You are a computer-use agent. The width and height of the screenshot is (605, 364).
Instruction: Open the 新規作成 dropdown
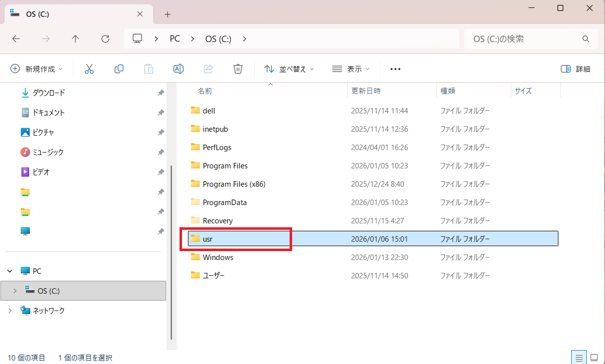pyautogui.click(x=37, y=69)
